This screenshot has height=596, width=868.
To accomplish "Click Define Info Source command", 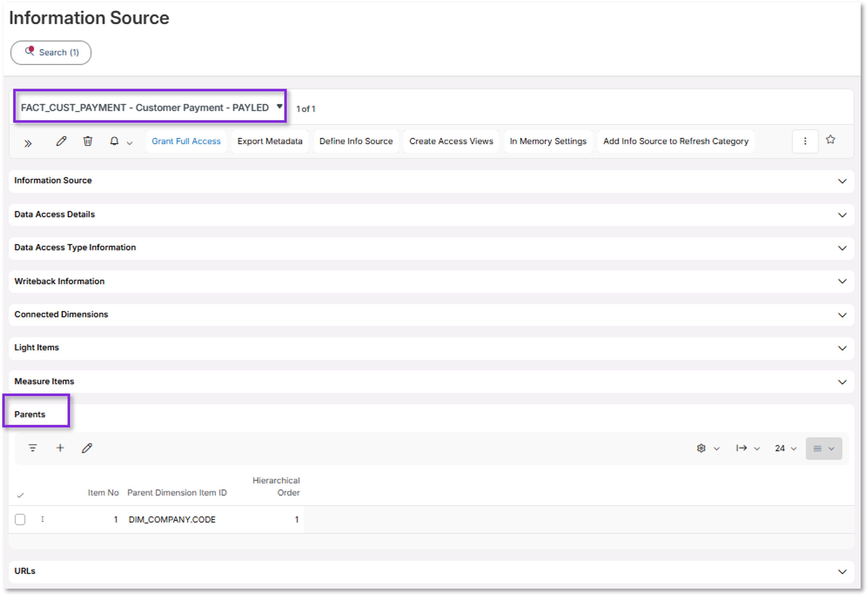I will [356, 141].
